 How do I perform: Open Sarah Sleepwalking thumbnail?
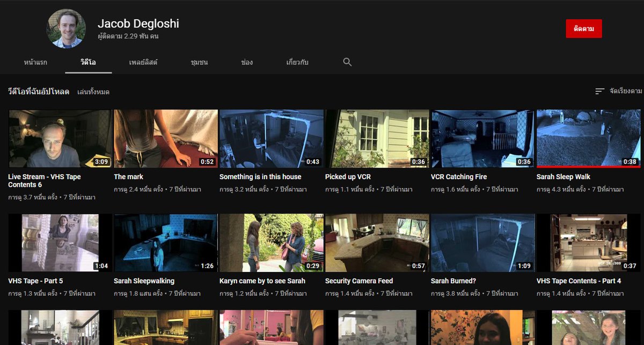166,243
